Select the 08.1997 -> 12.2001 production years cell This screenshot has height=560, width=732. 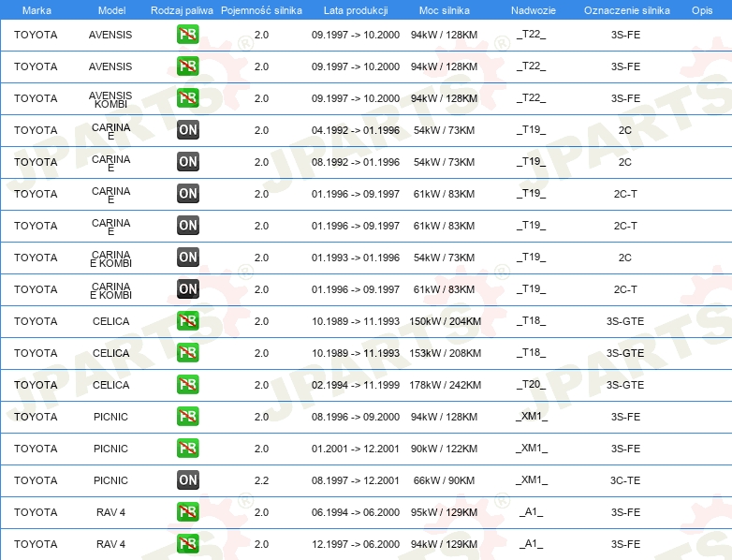pyautogui.click(x=356, y=480)
